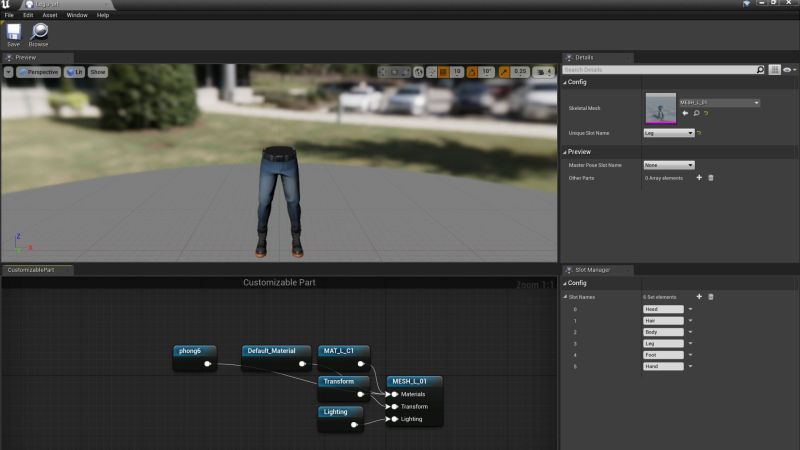Browse to Skeletal Mesh asset magnifier icon
Viewport: 800px width, 450px height.
tap(696, 113)
